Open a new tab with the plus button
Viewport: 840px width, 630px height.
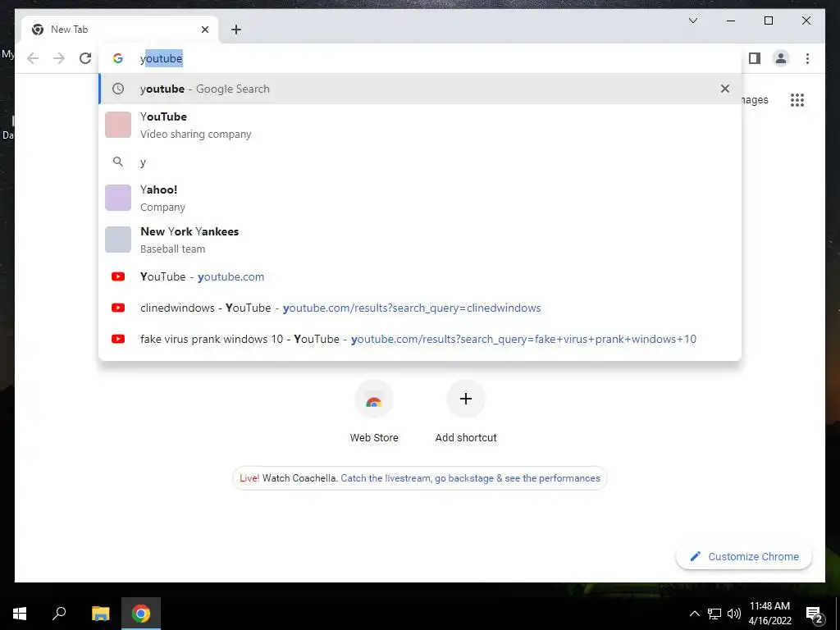pyautogui.click(x=236, y=30)
